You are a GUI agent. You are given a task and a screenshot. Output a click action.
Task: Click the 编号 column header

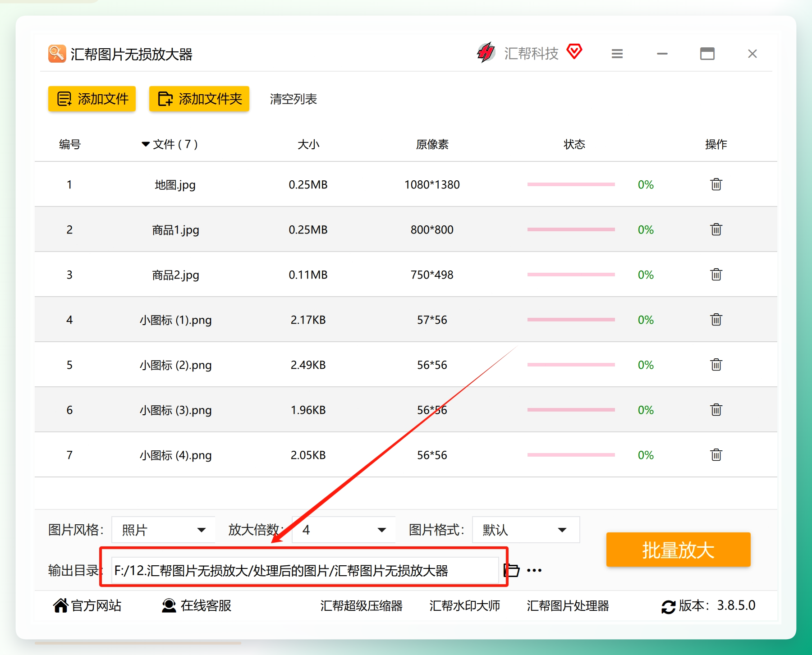[70, 144]
